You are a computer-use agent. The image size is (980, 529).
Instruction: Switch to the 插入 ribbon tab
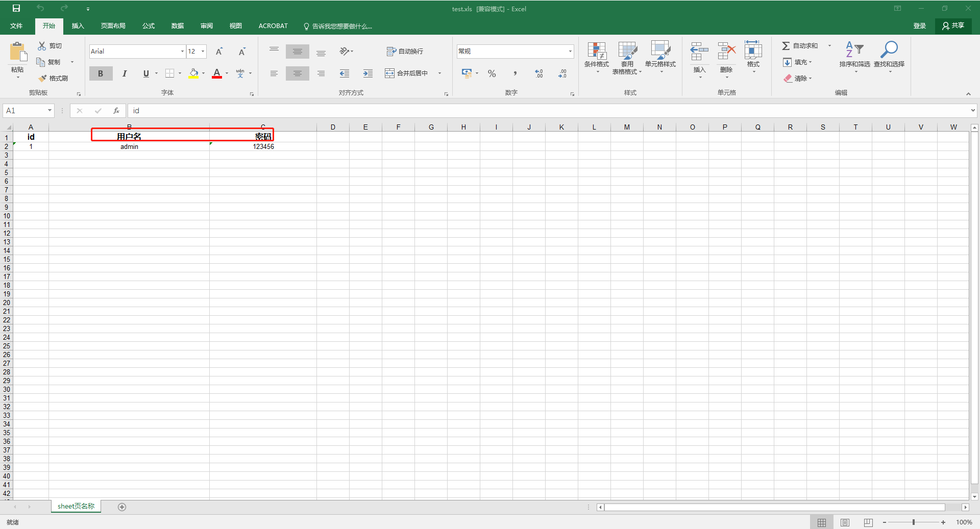(x=78, y=26)
